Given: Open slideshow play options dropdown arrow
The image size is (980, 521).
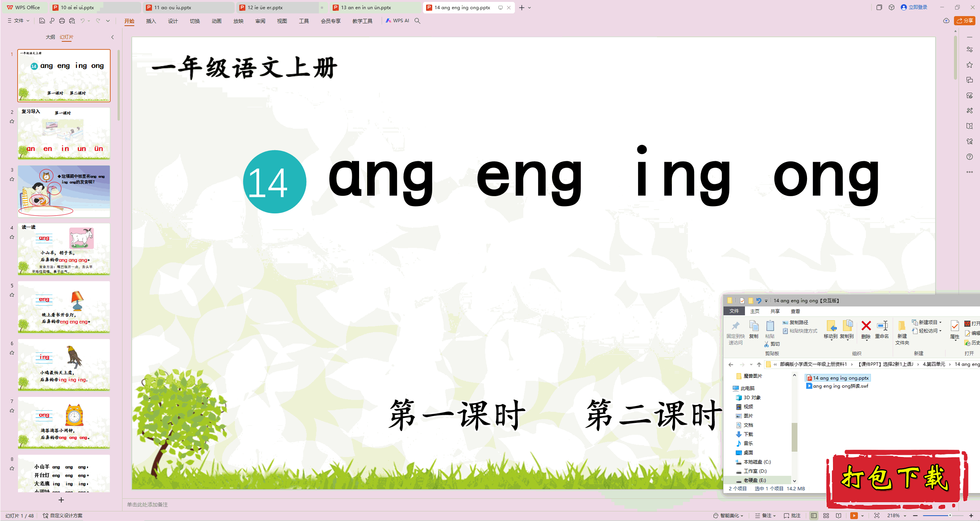Looking at the screenshot, I should pos(862,516).
